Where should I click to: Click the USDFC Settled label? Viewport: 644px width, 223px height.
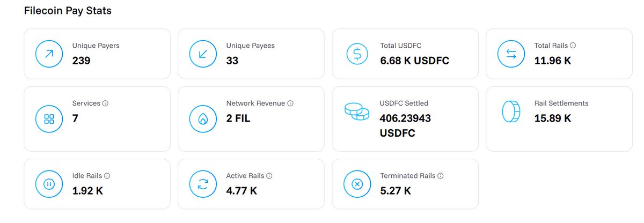pos(404,103)
